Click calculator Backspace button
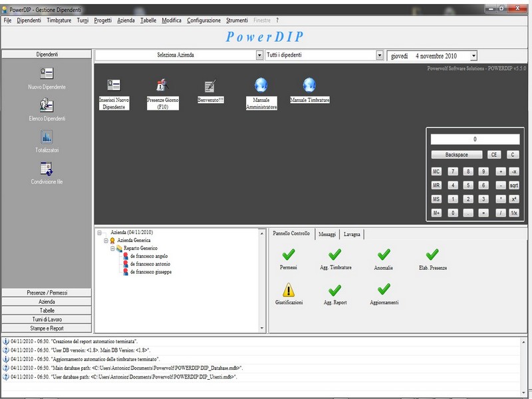Screen dimensions: 532x399 click(x=456, y=155)
